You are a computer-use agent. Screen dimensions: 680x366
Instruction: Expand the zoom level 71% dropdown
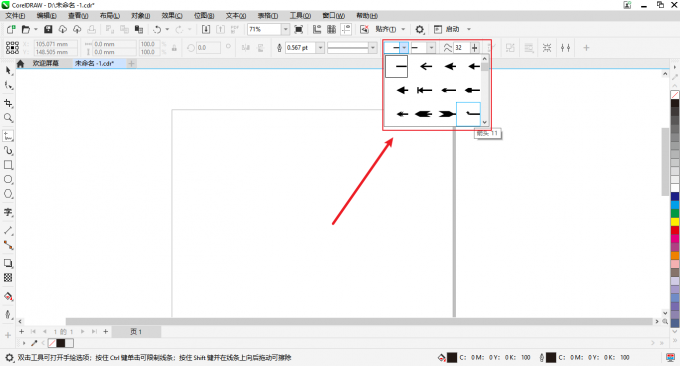pyautogui.click(x=285, y=29)
